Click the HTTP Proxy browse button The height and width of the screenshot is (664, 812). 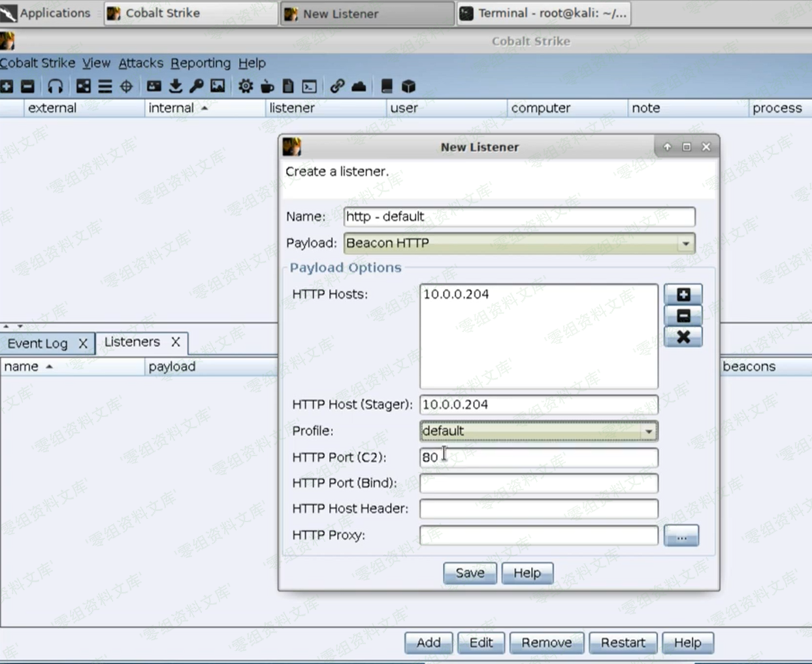[x=681, y=536]
